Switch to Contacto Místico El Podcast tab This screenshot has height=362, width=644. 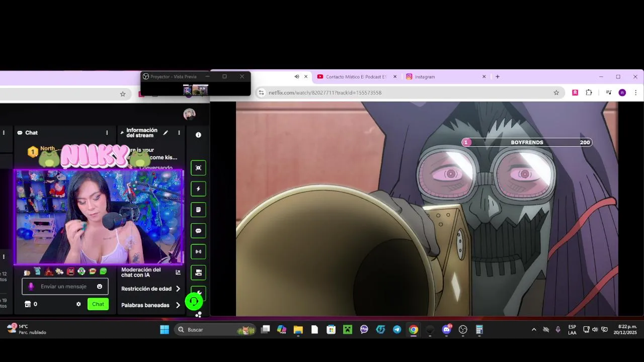point(356,77)
